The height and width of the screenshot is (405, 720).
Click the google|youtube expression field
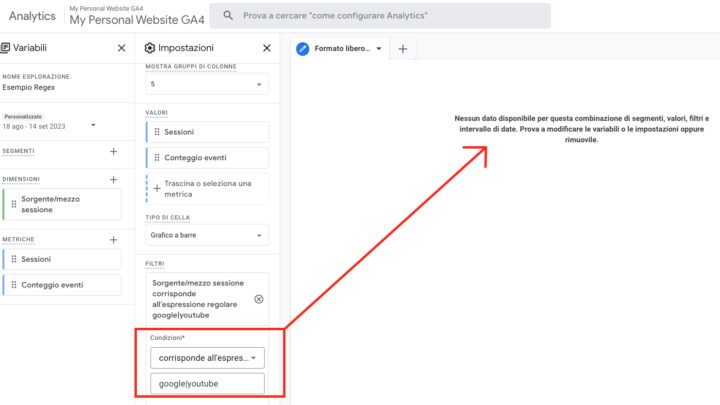pyautogui.click(x=207, y=383)
